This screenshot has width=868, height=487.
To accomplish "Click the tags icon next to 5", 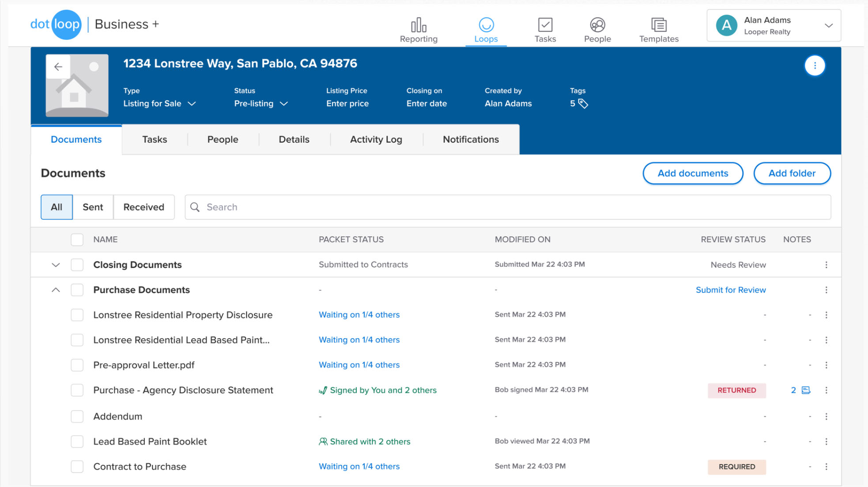I will coord(583,104).
